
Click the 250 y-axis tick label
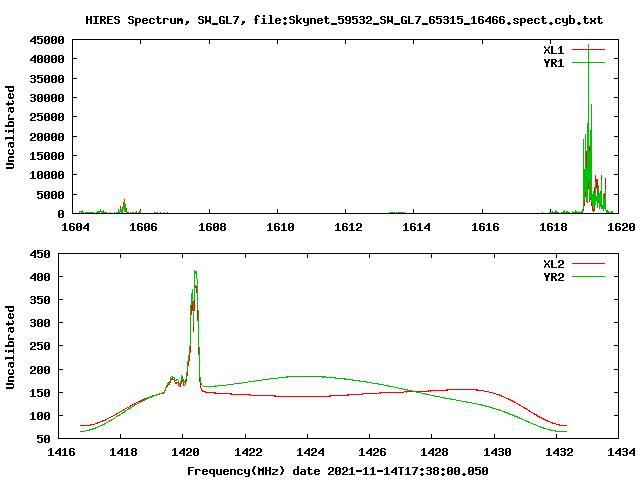click(40, 346)
